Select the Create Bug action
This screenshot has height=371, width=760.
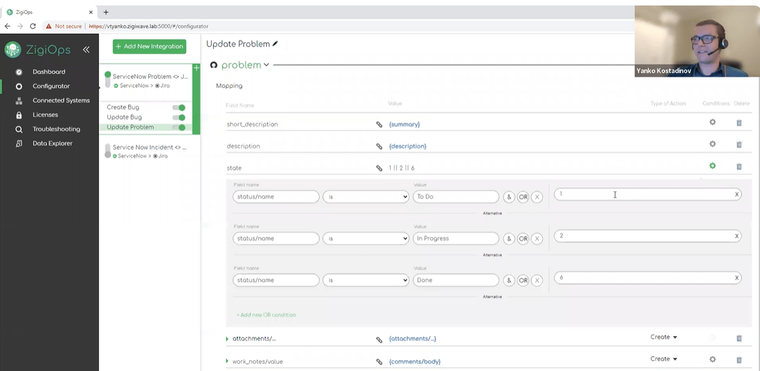123,107
